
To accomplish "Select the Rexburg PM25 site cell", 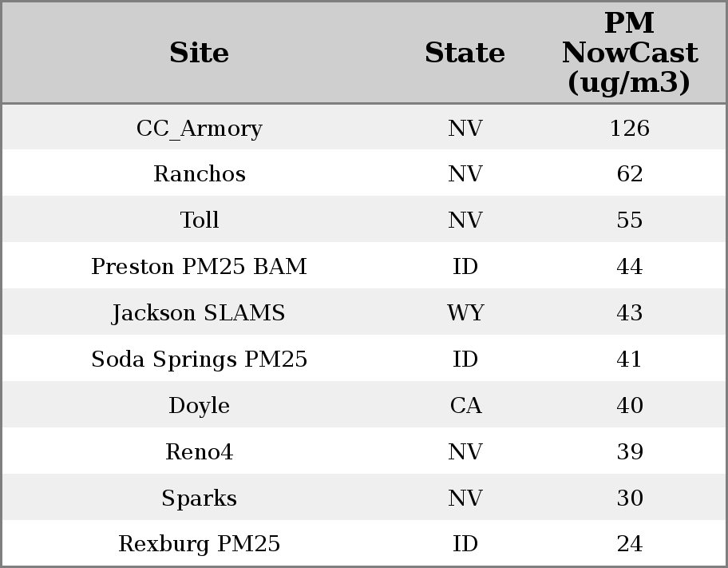I will point(199,544).
